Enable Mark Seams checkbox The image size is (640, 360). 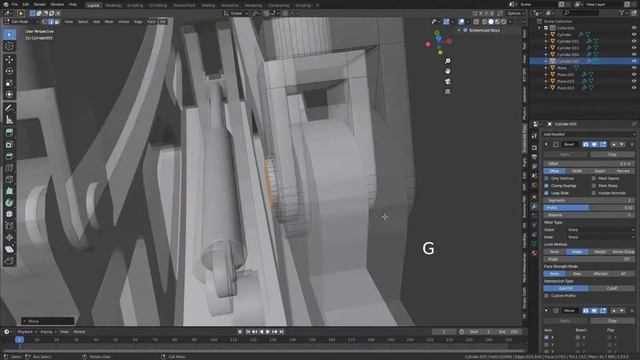(594, 178)
